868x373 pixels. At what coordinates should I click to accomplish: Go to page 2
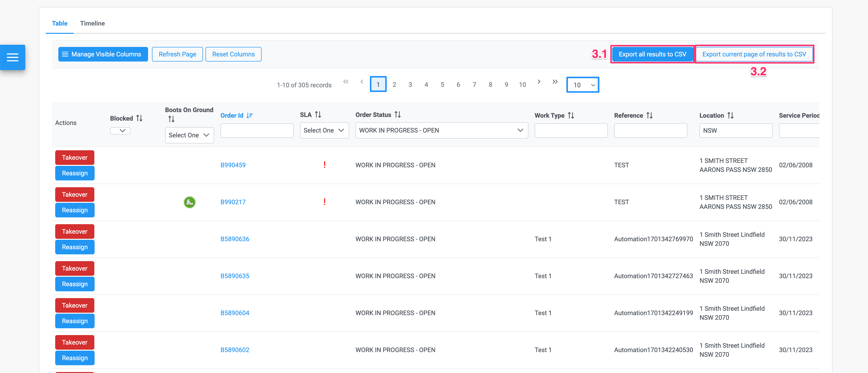click(x=394, y=85)
